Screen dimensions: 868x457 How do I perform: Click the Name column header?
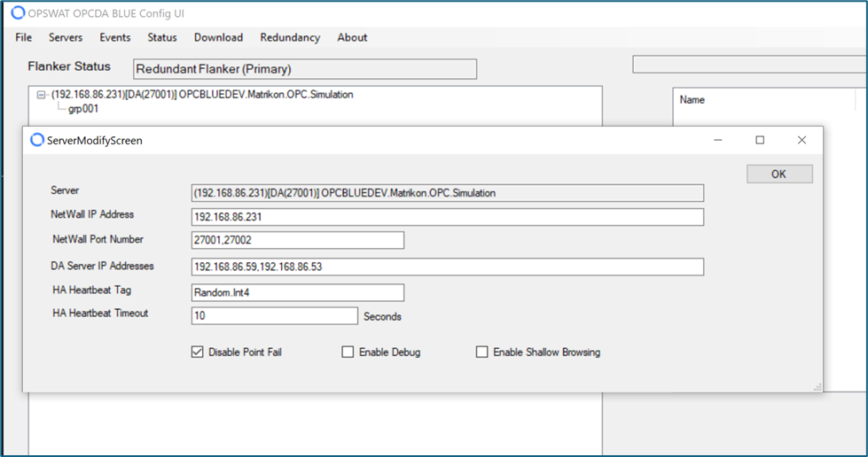[692, 100]
